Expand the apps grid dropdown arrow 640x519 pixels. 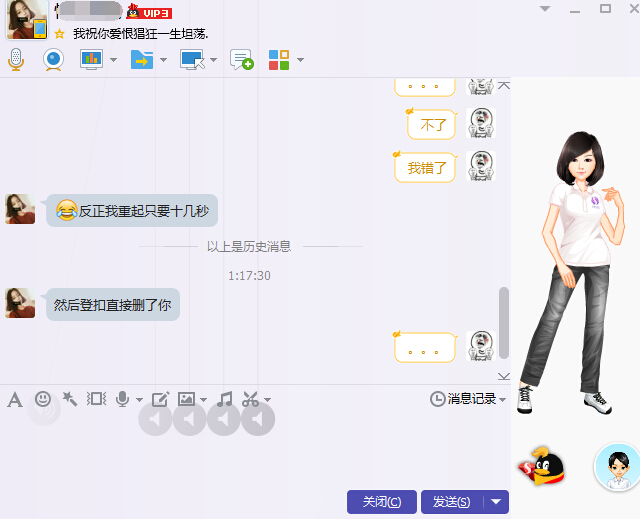click(x=300, y=60)
